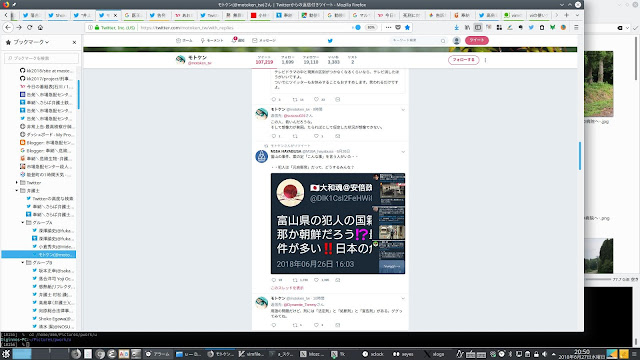The image size is (640, 360).
Task: Like the bottom モトケン reply tweet
Action: 316,325
